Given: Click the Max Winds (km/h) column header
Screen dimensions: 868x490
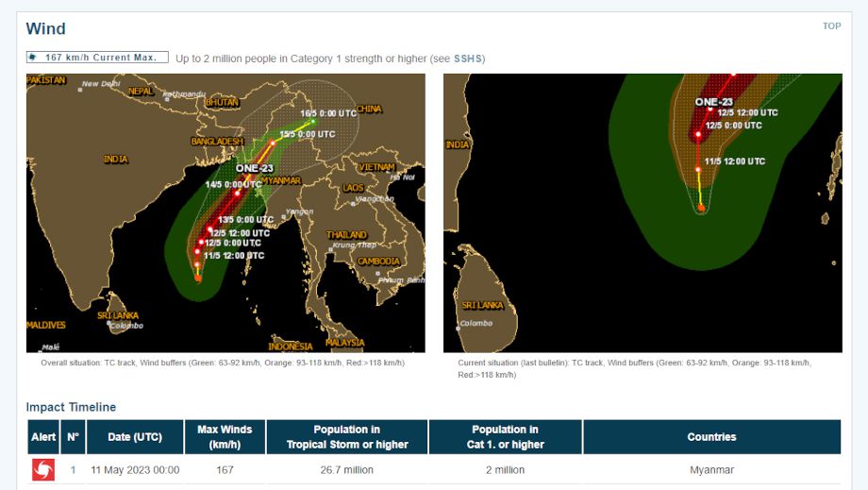Looking at the screenshot, I should coord(225,437).
